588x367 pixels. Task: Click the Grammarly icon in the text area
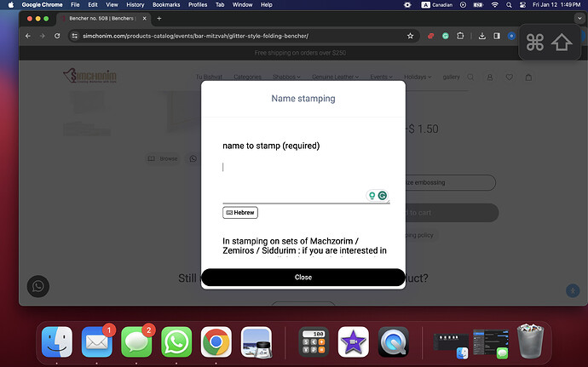382,195
